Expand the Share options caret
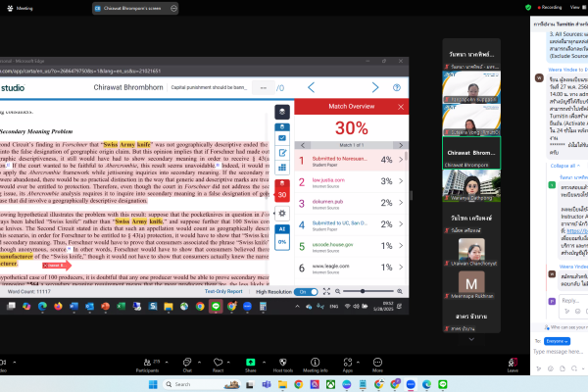 coord(264,363)
